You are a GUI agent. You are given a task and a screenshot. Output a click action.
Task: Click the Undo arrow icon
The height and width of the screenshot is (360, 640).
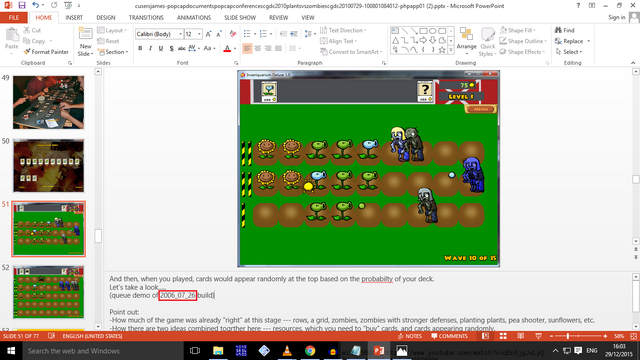35,6
